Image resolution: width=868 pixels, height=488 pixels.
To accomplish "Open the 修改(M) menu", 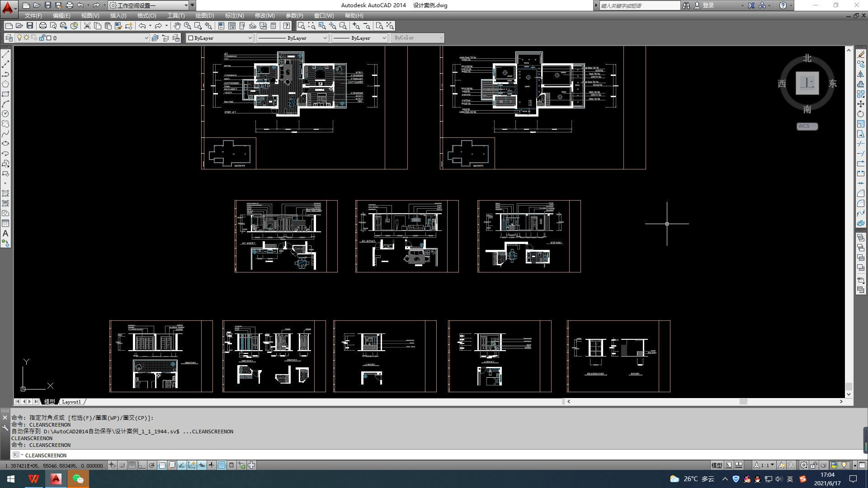I will [x=264, y=15].
